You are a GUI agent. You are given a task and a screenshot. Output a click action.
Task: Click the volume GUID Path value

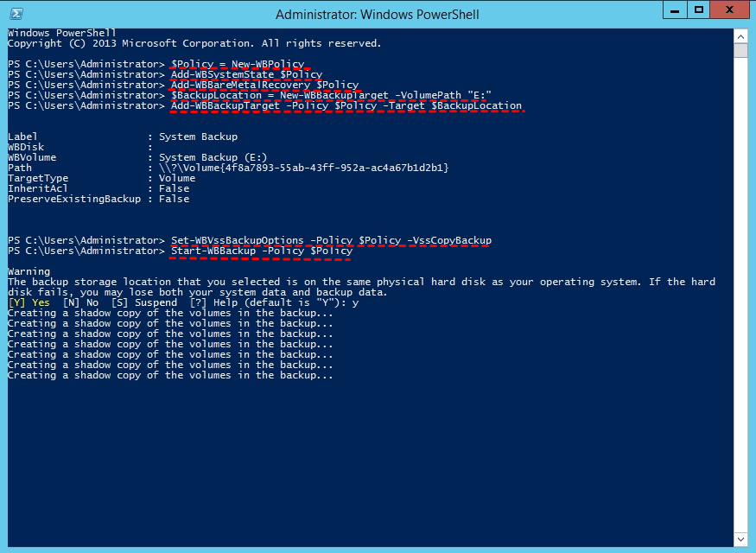click(303, 168)
